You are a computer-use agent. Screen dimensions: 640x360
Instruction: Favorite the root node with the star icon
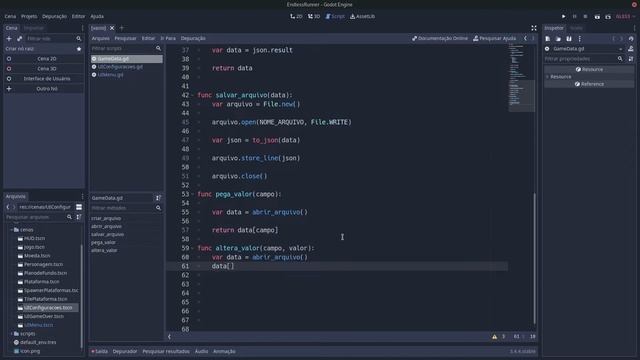pyautogui.click(x=79, y=49)
